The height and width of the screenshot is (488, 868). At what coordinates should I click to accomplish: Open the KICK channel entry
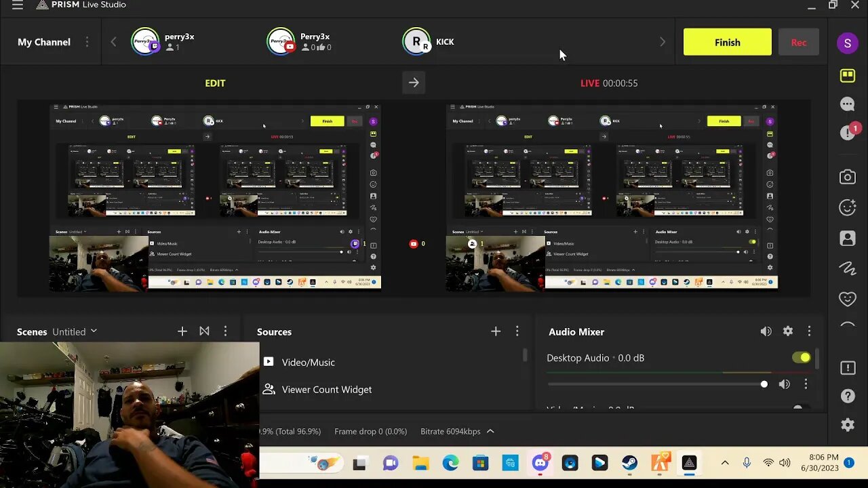point(429,41)
